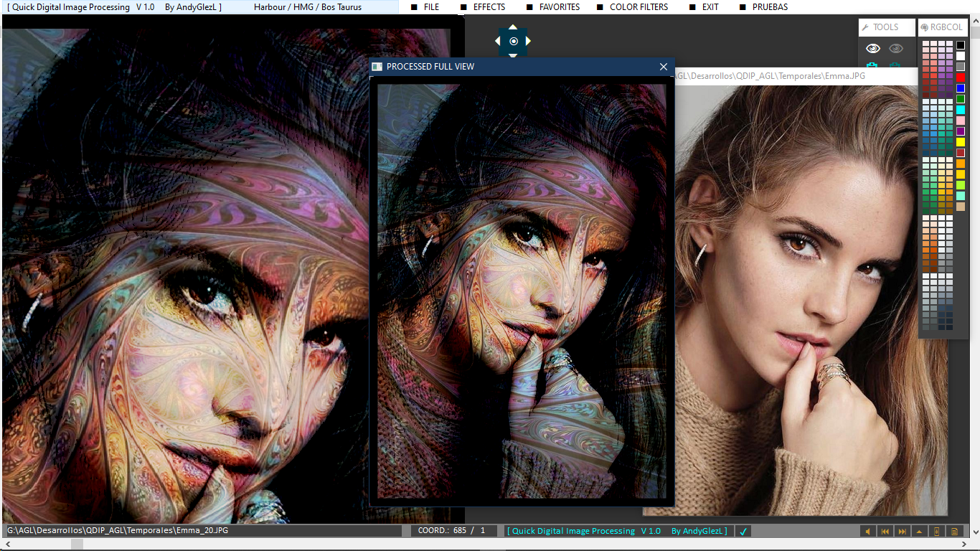Image resolution: width=980 pixels, height=551 pixels.
Task: Expand the FILE menu
Action: tap(431, 7)
